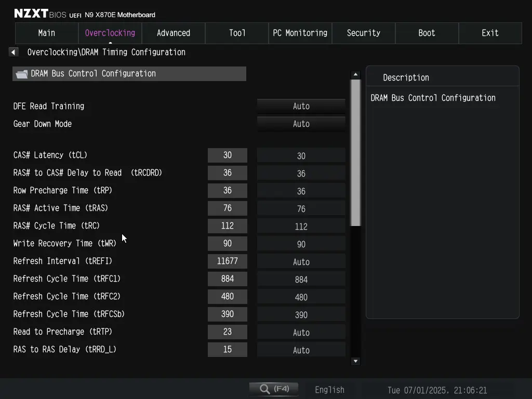Click the Description panel header

pos(406,78)
